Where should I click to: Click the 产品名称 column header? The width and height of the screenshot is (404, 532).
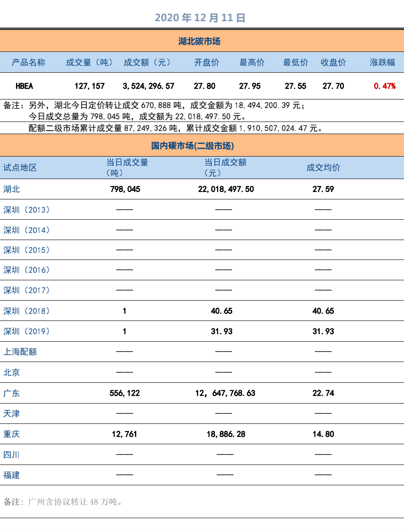coord(28,62)
